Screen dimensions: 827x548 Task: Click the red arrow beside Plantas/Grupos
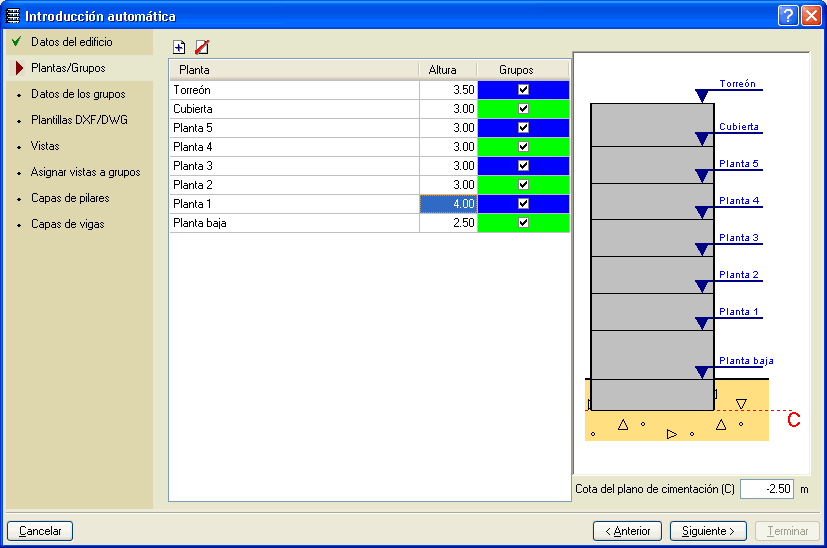pyautogui.click(x=17, y=68)
